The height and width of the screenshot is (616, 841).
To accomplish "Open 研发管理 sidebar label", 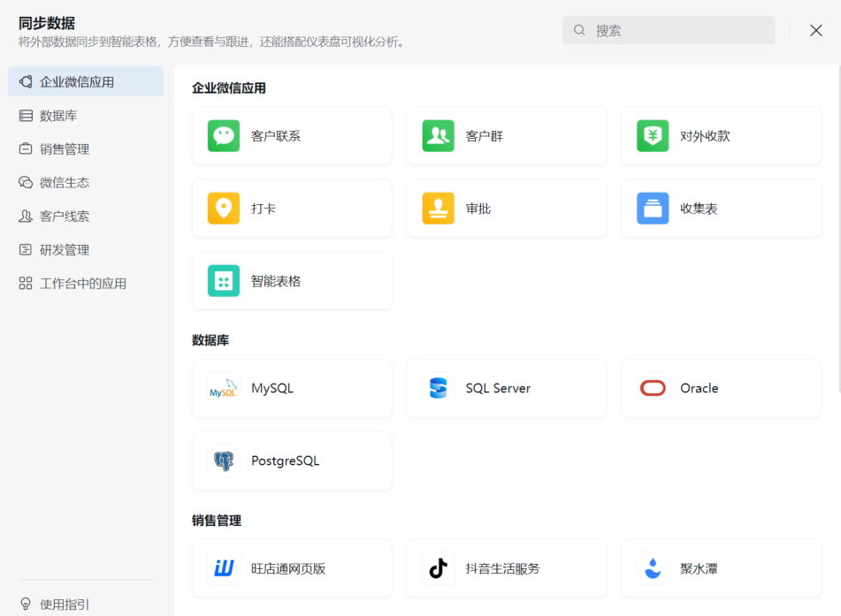I will pyautogui.click(x=65, y=250).
